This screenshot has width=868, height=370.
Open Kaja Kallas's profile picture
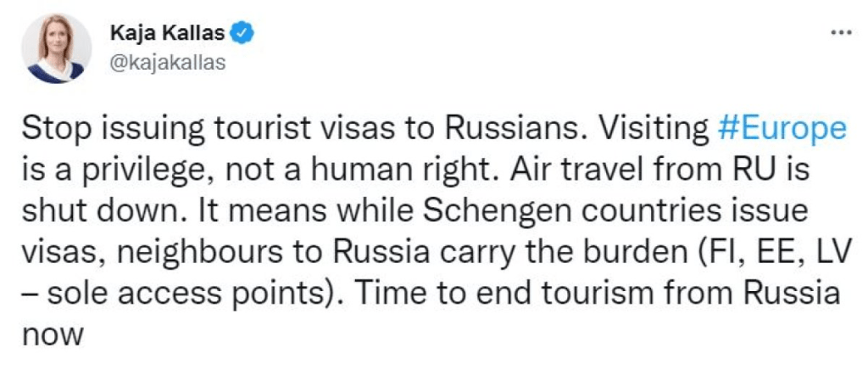click(58, 48)
